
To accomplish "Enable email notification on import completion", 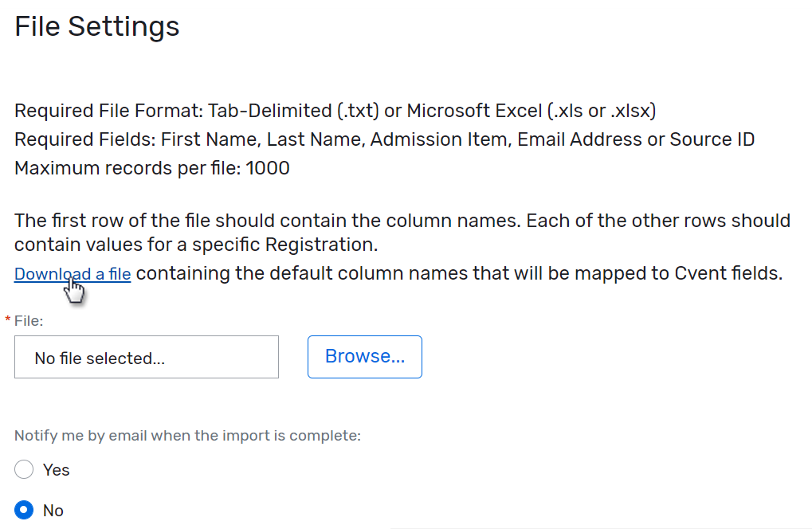I will 23,469.
